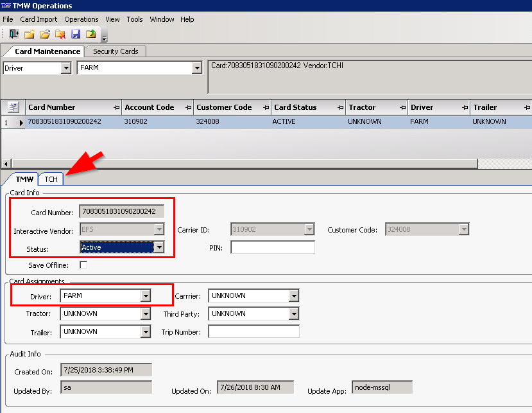Click the 324008 customer code grid cell
Viewport: 532px width, 413px height.
pyautogui.click(x=232, y=121)
